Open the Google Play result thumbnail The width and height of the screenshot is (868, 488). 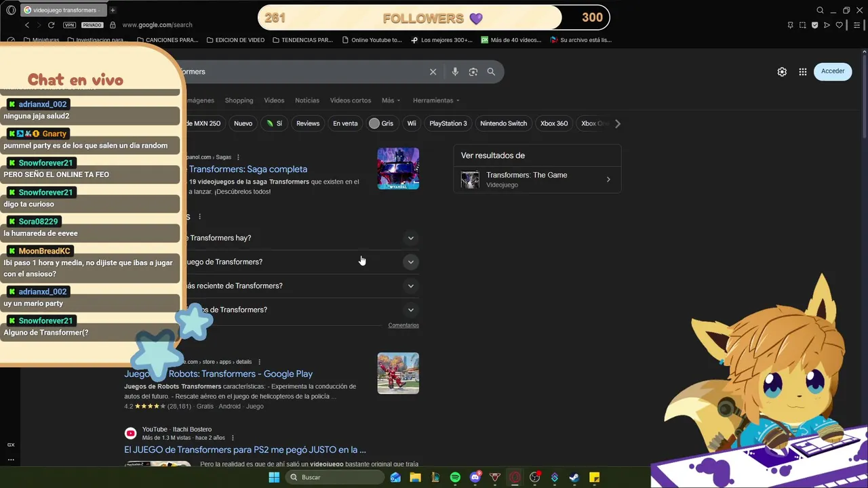pyautogui.click(x=398, y=373)
